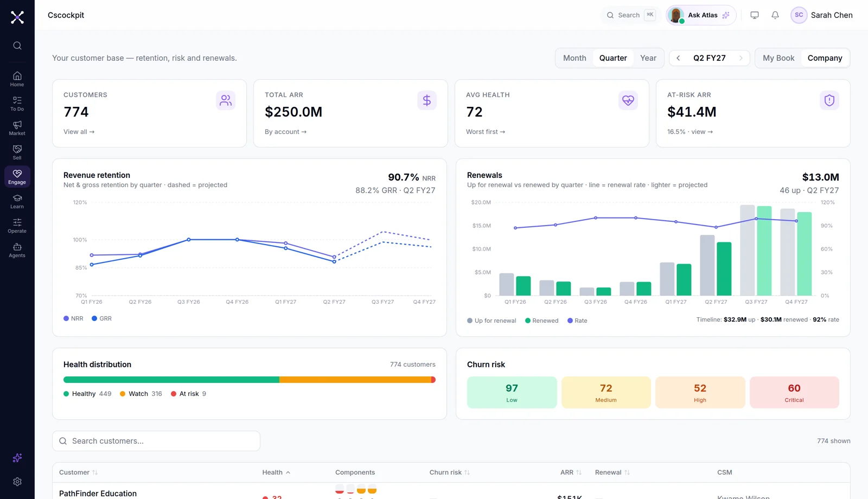The image size is (868, 499).
Task: Click Q2 FY27 Renewed bar
Action: click(724, 268)
